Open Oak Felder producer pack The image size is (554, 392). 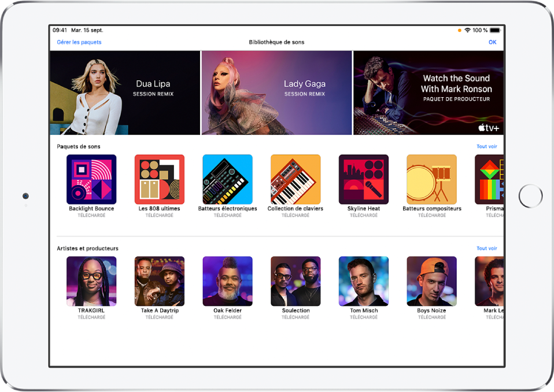pos(227,282)
